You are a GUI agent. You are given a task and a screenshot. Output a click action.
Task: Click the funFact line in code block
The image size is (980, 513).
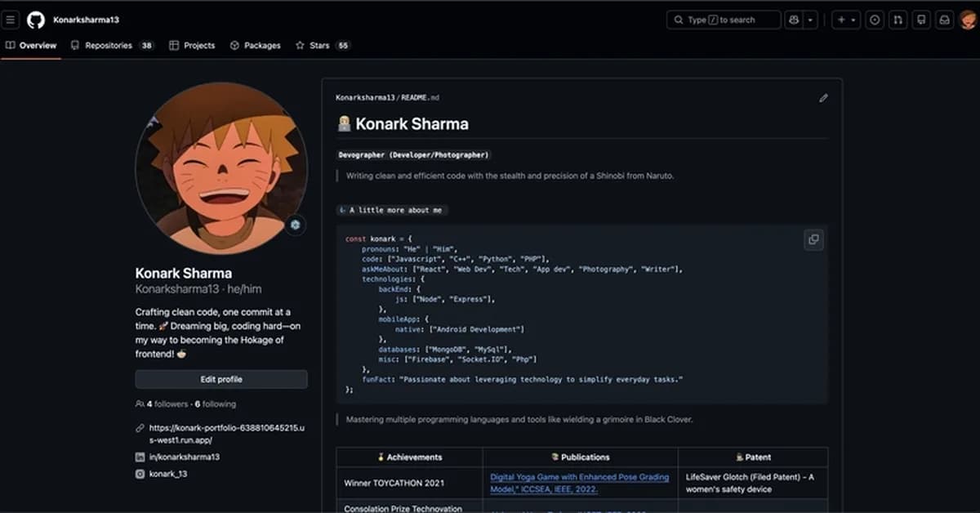point(522,379)
